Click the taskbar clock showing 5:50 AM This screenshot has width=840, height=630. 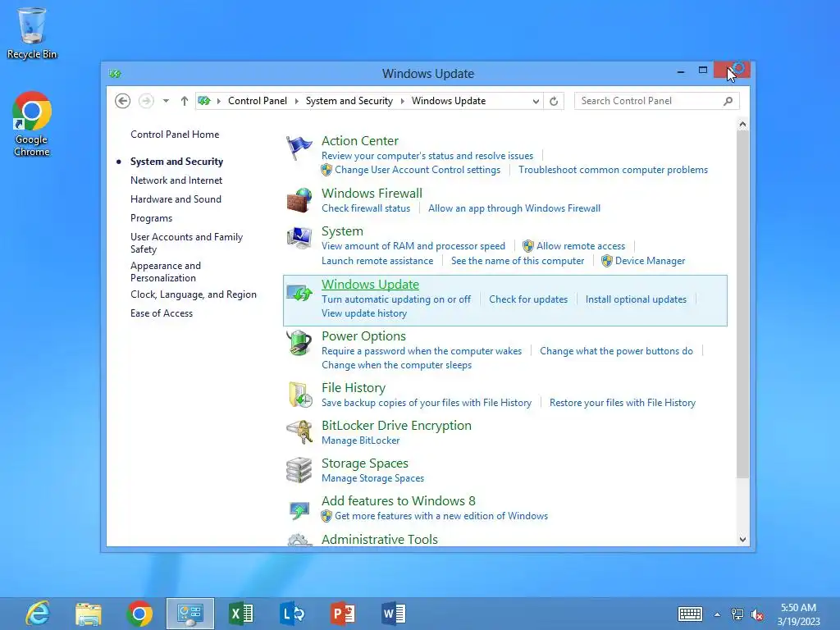pyautogui.click(x=798, y=614)
